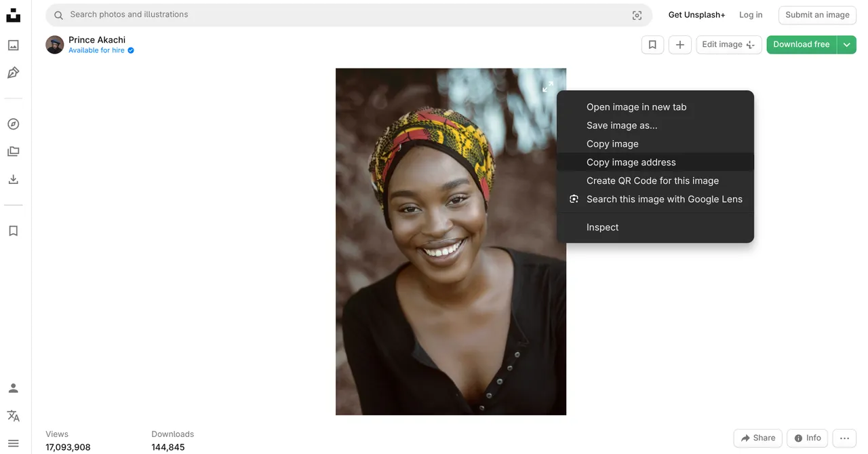Open Prince Akachi's profile avatar

tap(54, 44)
